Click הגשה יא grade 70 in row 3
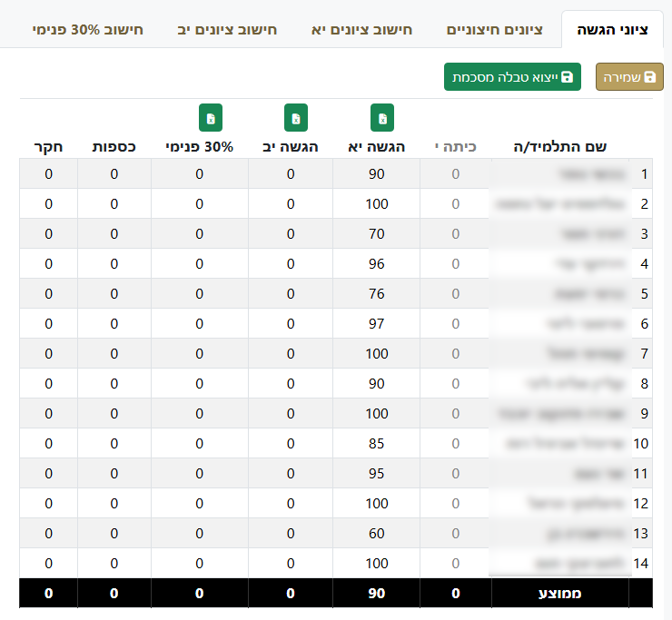Image resolution: width=672 pixels, height=620 pixels. 377,234
